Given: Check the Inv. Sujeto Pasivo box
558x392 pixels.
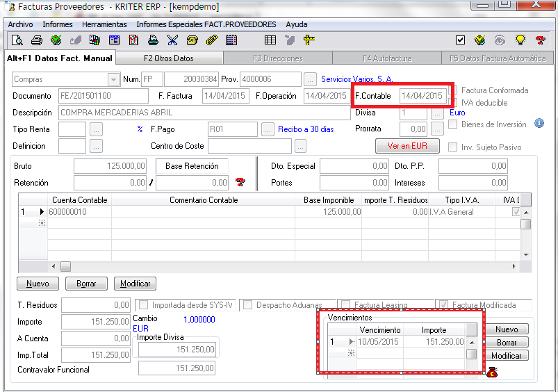Looking at the screenshot, I should tap(453, 147).
